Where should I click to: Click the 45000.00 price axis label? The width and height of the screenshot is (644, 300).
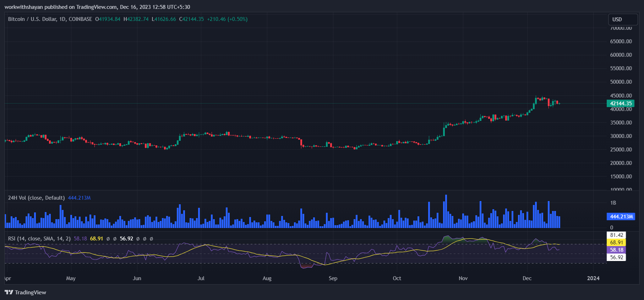tap(621, 96)
